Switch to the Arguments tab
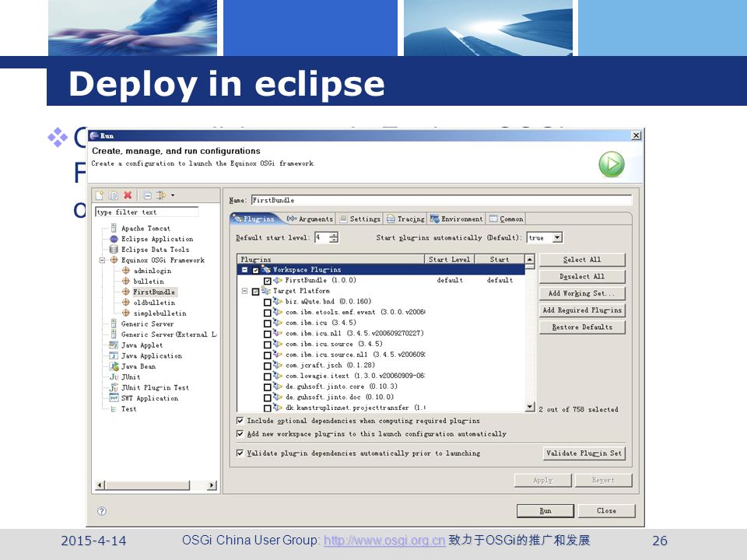 pyautogui.click(x=310, y=219)
